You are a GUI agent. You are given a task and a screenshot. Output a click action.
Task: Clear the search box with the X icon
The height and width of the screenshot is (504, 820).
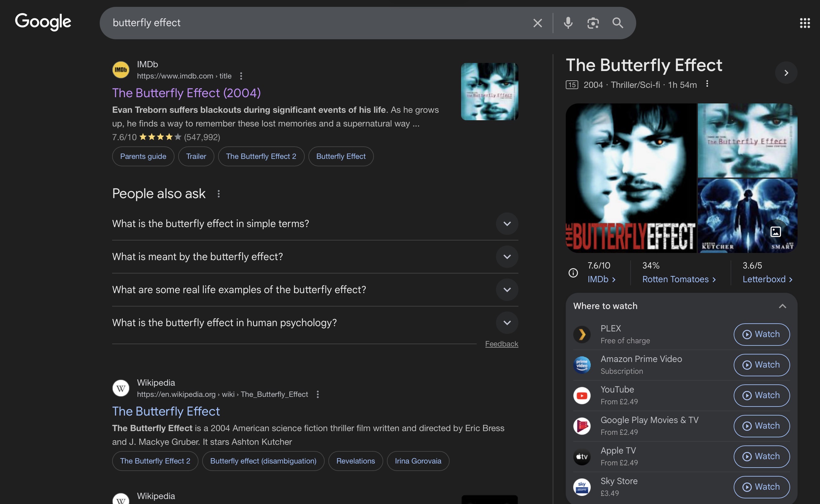pyautogui.click(x=537, y=23)
